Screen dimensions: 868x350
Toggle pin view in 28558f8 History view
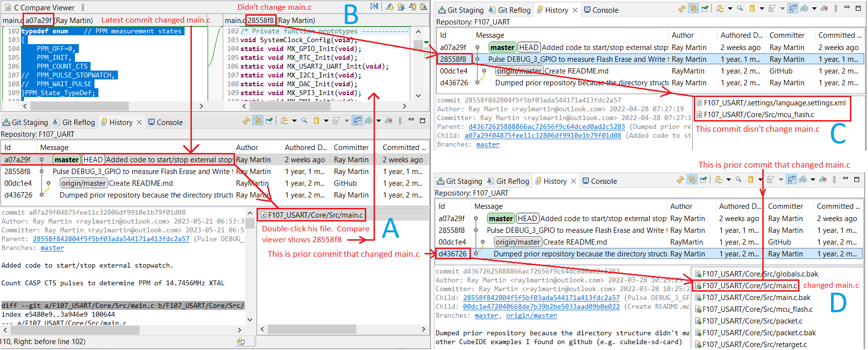[705, 8]
